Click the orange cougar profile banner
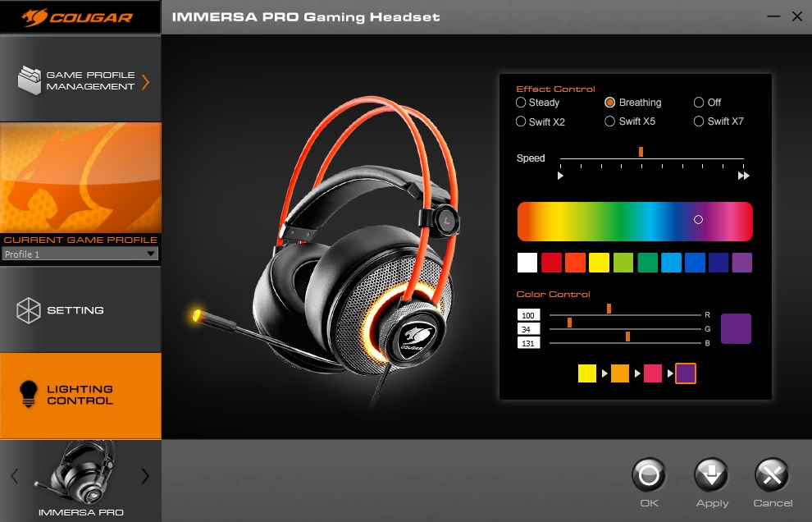The width and height of the screenshot is (812, 522). (x=80, y=178)
